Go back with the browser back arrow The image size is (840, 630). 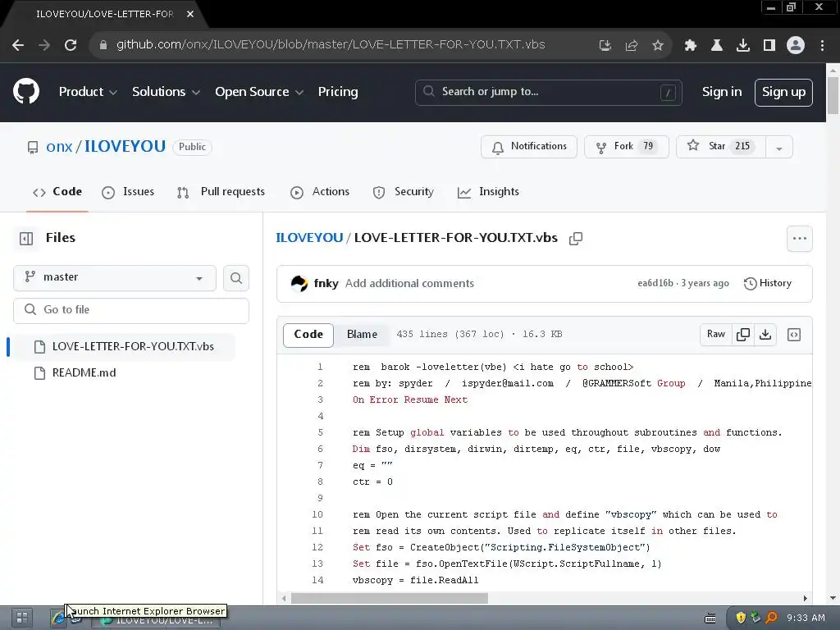pyautogui.click(x=18, y=46)
